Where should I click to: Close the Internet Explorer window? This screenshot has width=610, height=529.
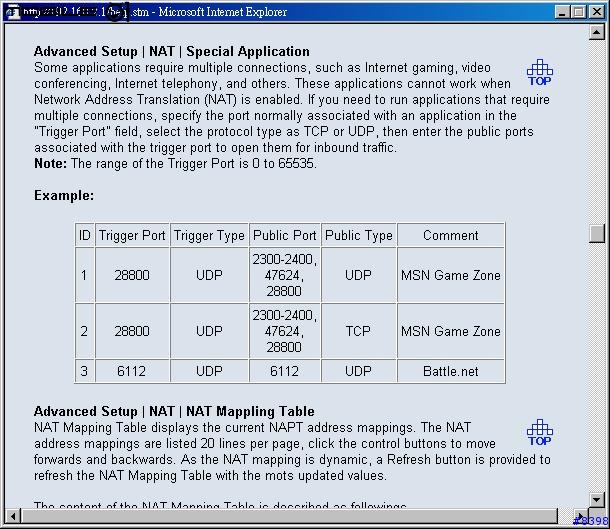pos(596,12)
